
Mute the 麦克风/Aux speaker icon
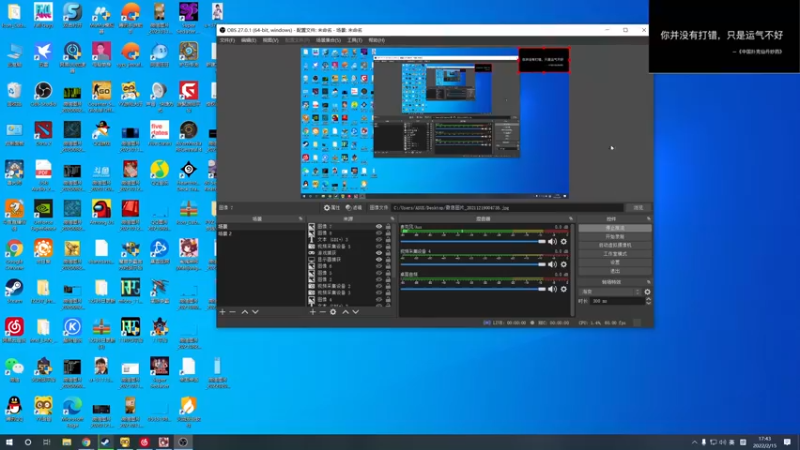click(x=552, y=242)
